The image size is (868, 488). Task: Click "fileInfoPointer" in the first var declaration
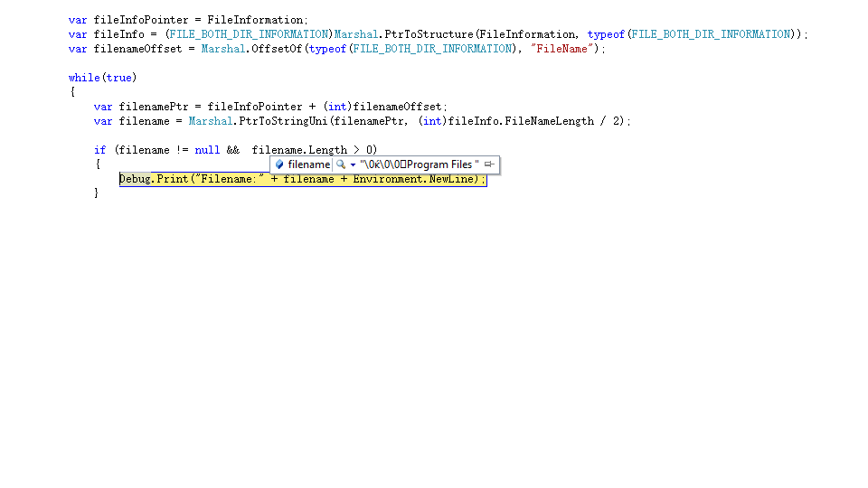click(141, 21)
